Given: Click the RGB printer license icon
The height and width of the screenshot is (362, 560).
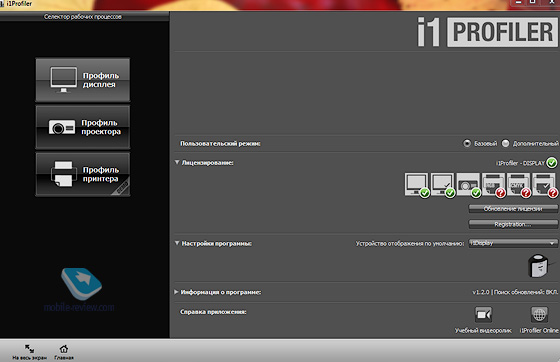Looking at the screenshot, I should point(493,185).
